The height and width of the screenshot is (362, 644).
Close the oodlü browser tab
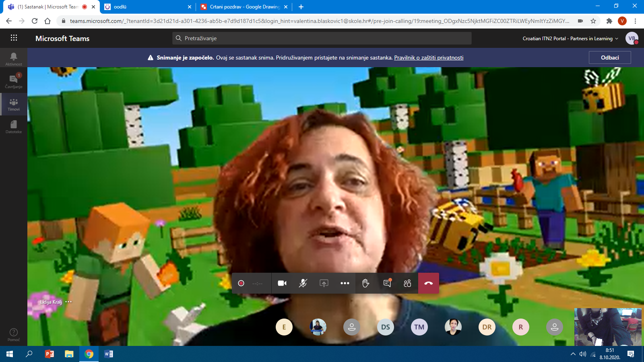coord(190,7)
